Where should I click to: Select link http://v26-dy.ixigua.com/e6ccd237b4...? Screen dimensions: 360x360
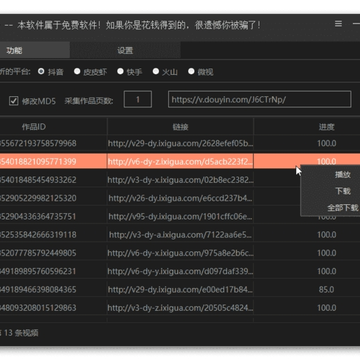[x=180, y=198]
